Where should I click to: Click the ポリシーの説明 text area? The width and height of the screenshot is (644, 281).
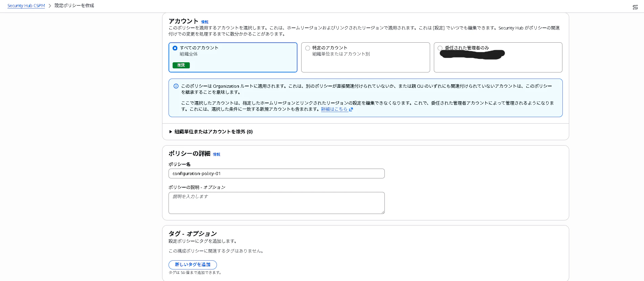tap(276, 203)
